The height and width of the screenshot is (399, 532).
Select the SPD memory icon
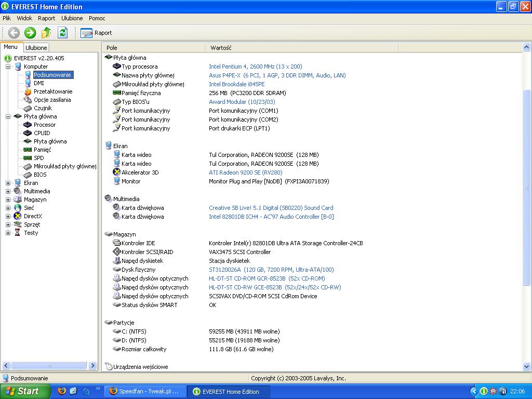tap(28, 158)
